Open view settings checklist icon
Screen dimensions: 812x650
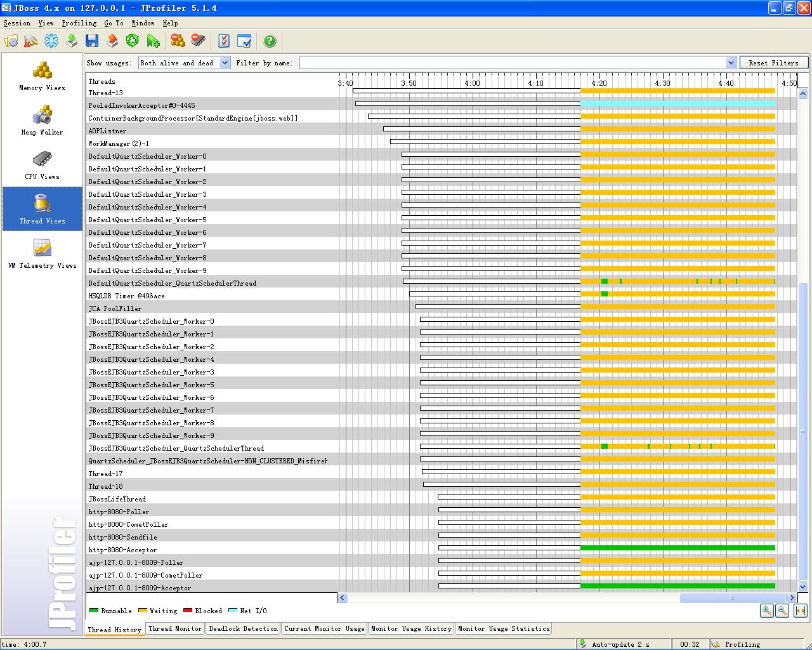coord(223,41)
